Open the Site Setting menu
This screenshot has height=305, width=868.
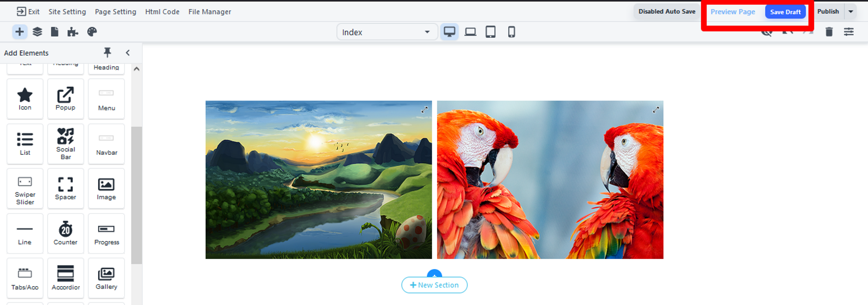tap(67, 12)
